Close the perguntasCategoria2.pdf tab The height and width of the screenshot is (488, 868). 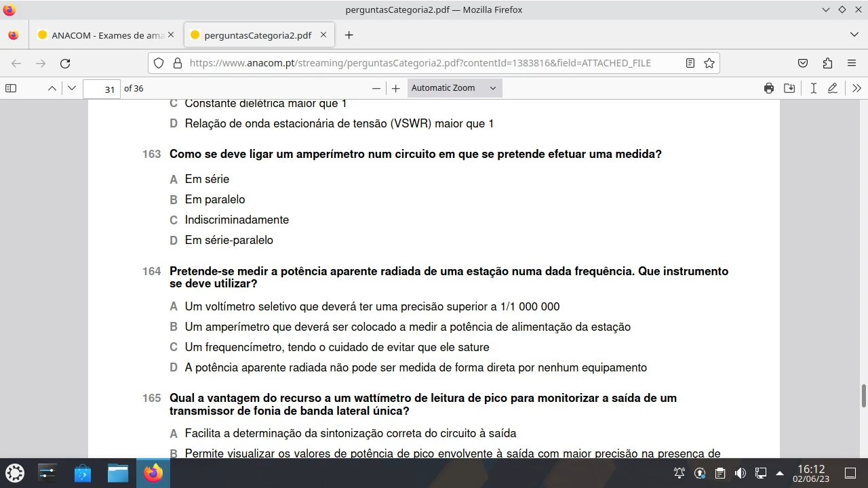click(323, 35)
